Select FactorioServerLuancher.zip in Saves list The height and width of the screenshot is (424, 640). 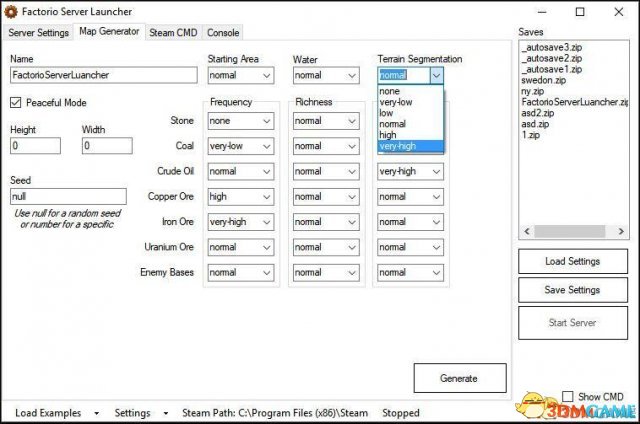tap(575, 102)
